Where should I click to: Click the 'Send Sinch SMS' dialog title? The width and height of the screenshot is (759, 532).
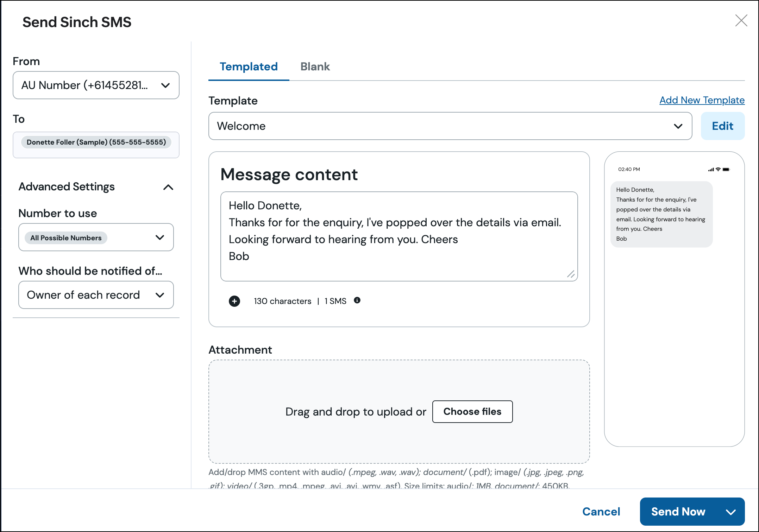click(x=77, y=22)
